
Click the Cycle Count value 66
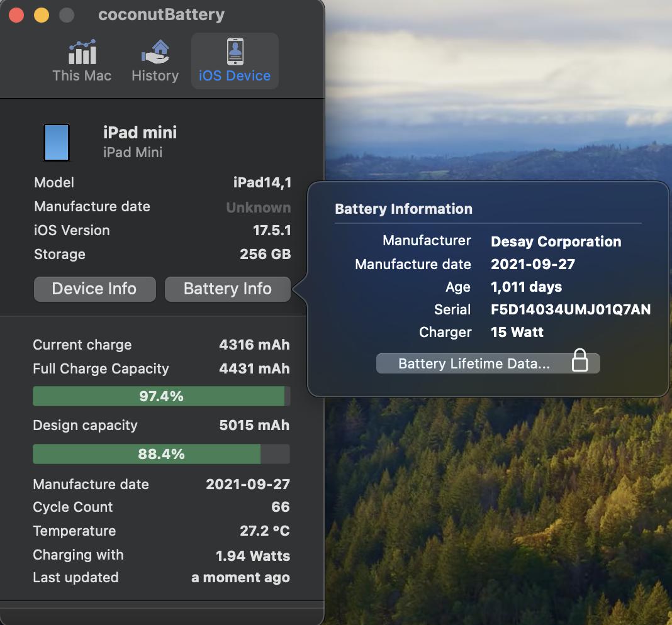click(281, 507)
